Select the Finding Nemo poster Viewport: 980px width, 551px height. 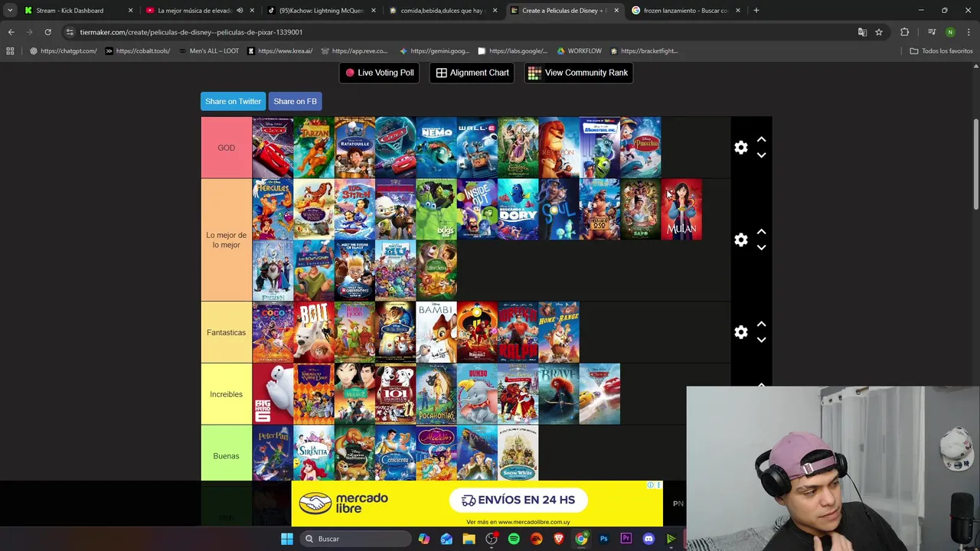[x=436, y=148]
